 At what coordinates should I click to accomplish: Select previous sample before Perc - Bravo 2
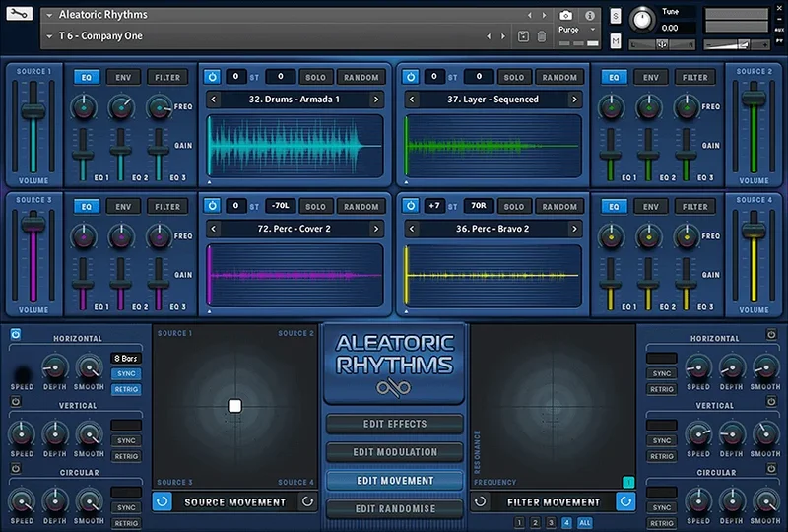point(412,229)
